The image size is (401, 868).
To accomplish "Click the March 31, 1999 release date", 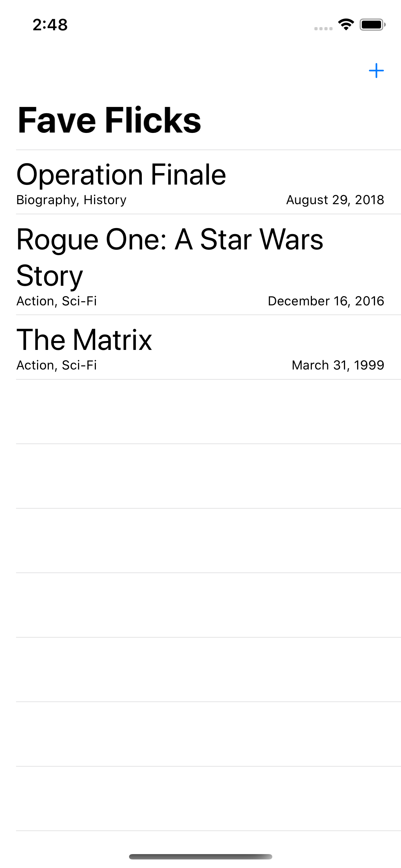I will click(338, 365).
